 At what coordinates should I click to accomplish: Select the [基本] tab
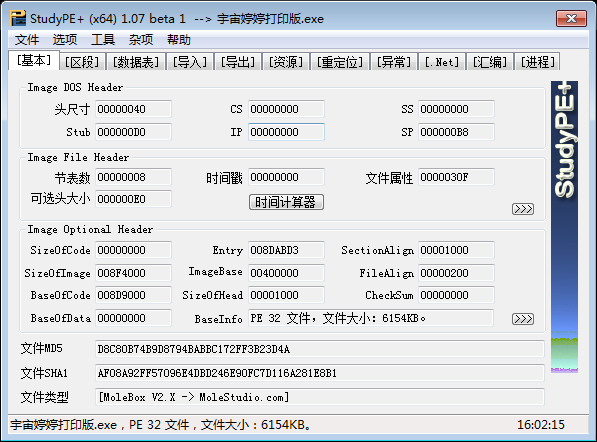(34, 61)
